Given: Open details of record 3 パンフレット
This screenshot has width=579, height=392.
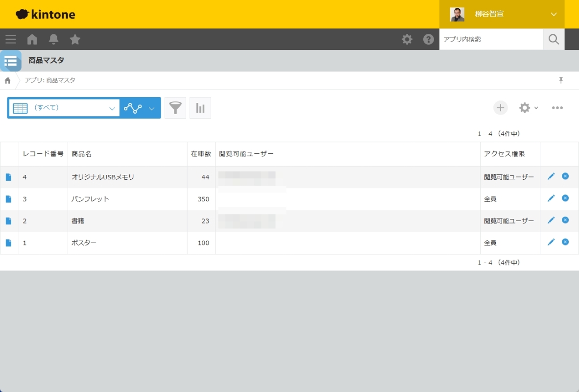Looking at the screenshot, I should tap(8, 199).
